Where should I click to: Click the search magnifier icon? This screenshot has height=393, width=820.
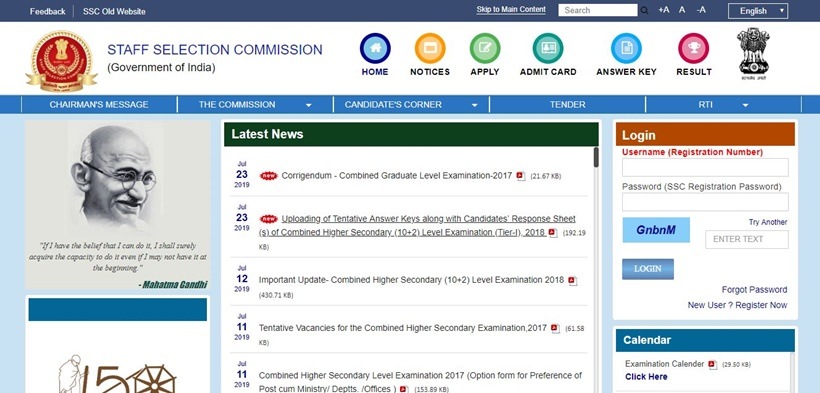point(644,10)
